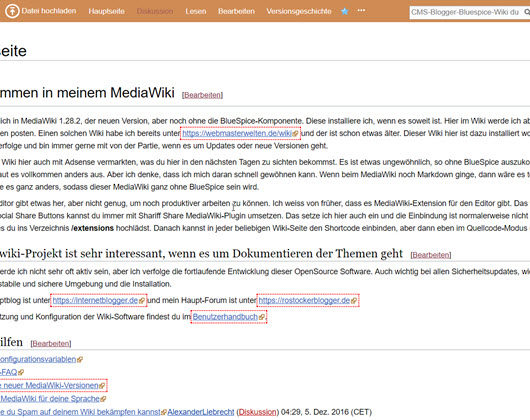Screen dimensions: 530x420
Task: Click the external-link icon after MediaWiki-Versionen
Action: (102, 386)
